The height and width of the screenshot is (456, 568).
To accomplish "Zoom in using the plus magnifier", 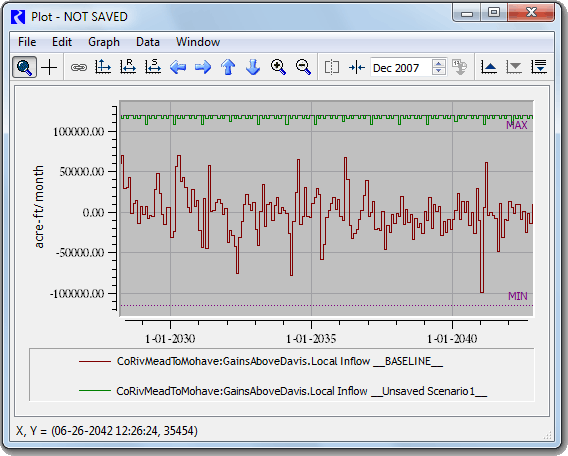I will click(x=278, y=67).
